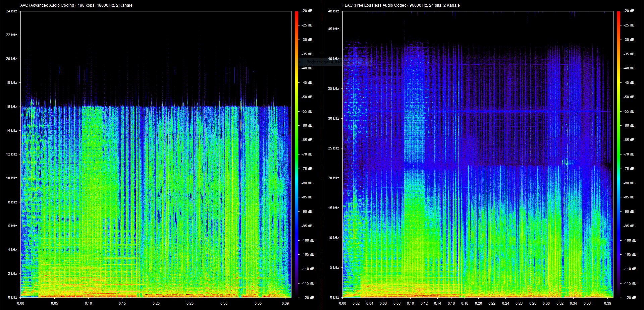
Task: Select the '10 kHz' label on the FLAC frequency axis
Action: click(x=333, y=238)
